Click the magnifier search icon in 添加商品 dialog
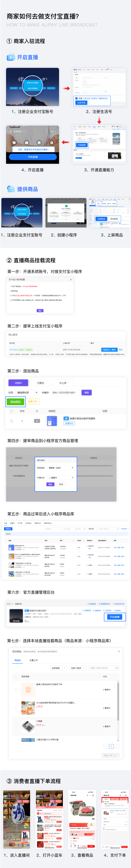 (117, 668)
